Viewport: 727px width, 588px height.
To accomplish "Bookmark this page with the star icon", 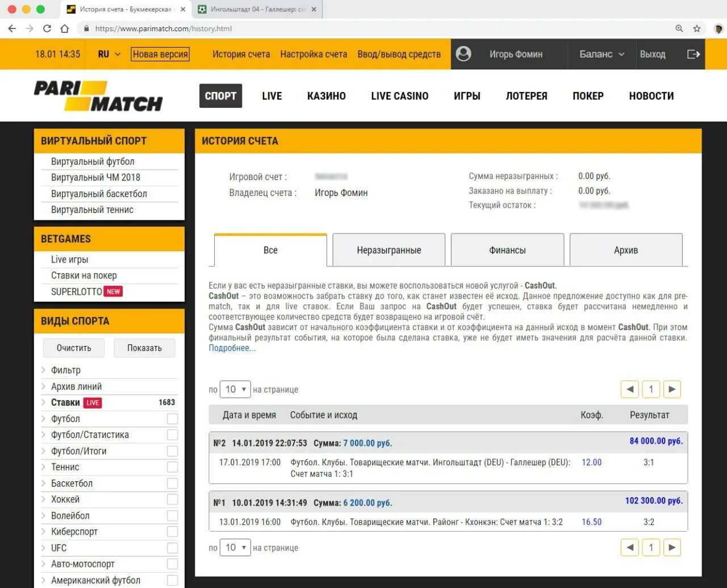I will pos(697,28).
